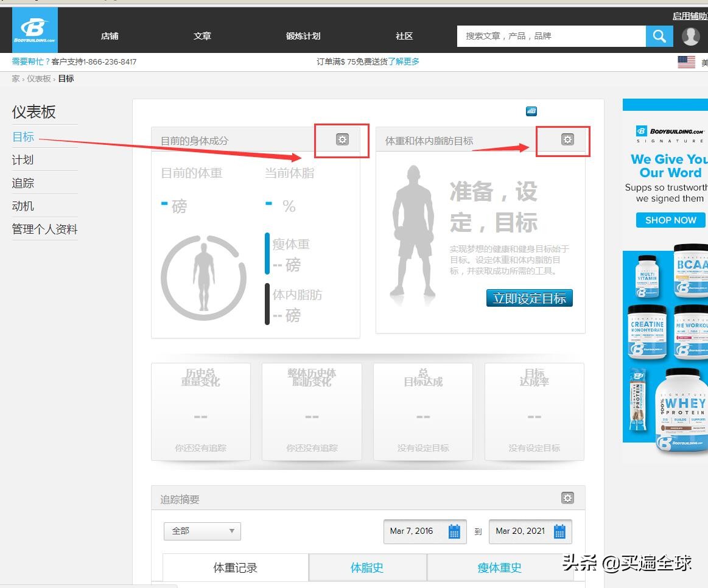Screen dimensions: 708x588
Task: Click the SHOP NOW ad button
Action: tap(670, 220)
